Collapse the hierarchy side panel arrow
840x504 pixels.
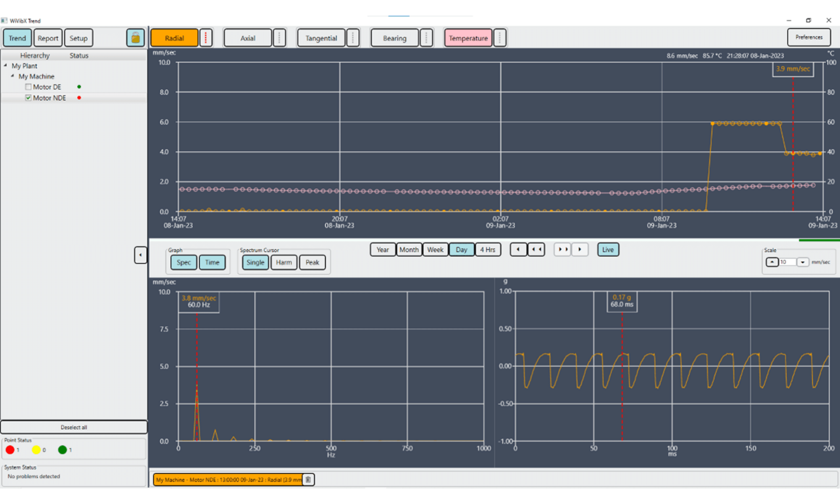(140, 255)
